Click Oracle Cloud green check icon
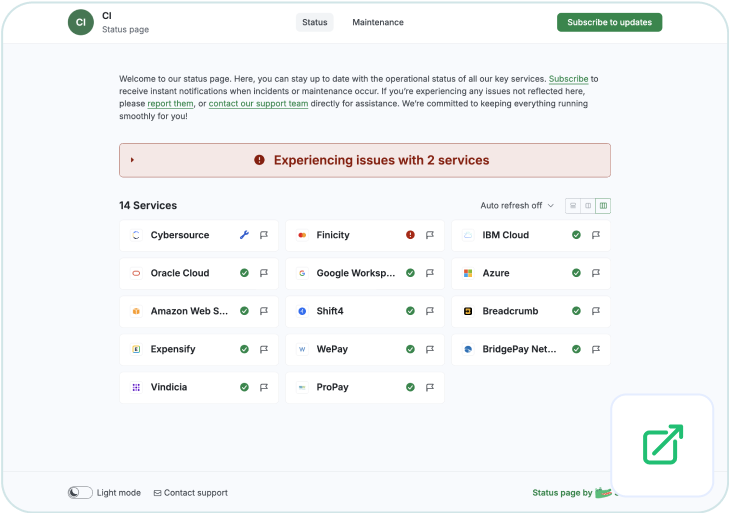This screenshot has height=513, width=729. click(x=244, y=273)
